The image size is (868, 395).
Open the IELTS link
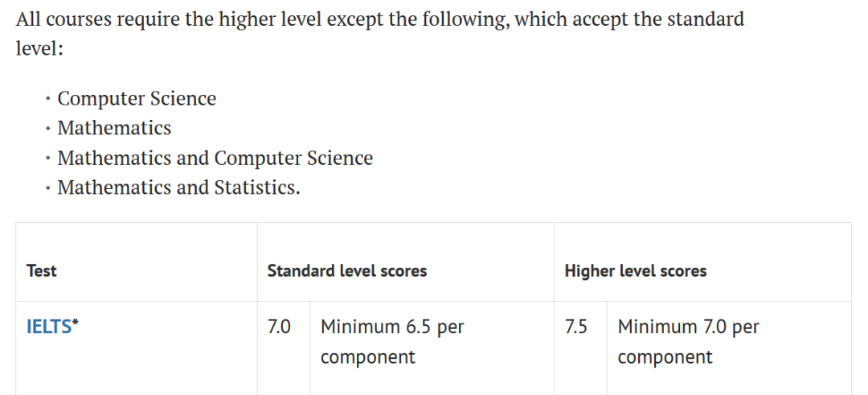[x=49, y=327]
